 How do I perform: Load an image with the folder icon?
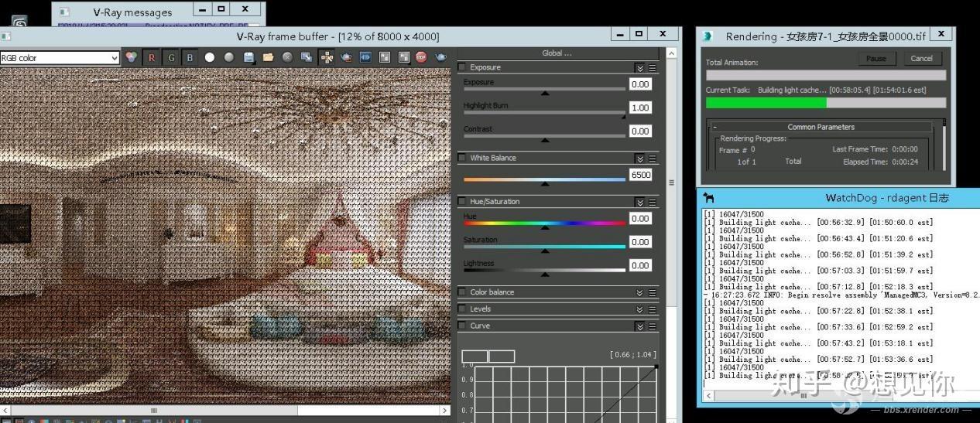[268, 57]
